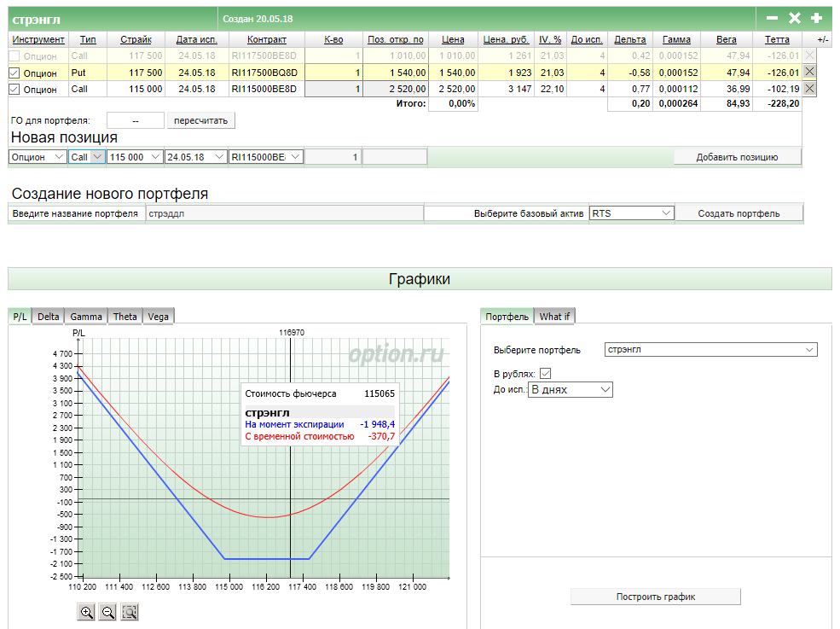Expand the "В днях" expiry dropdown

click(x=571, y=389)
